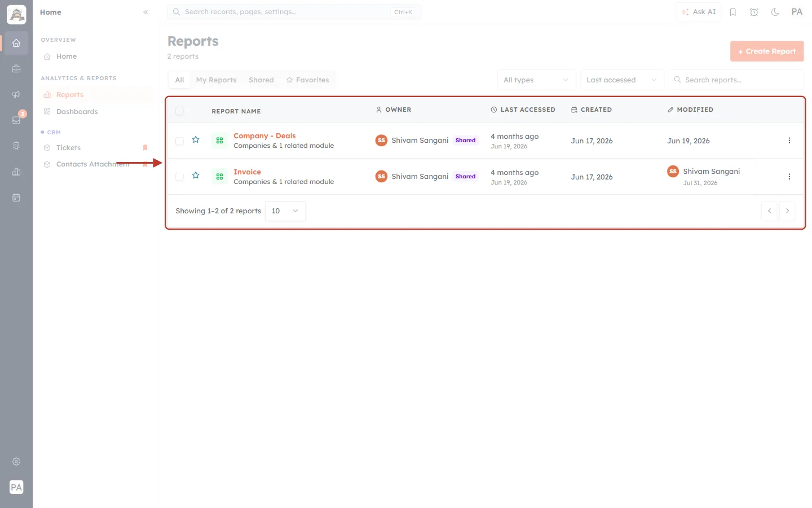
Task: Sort by the Owner column header
Action: (x=393, y=110)
